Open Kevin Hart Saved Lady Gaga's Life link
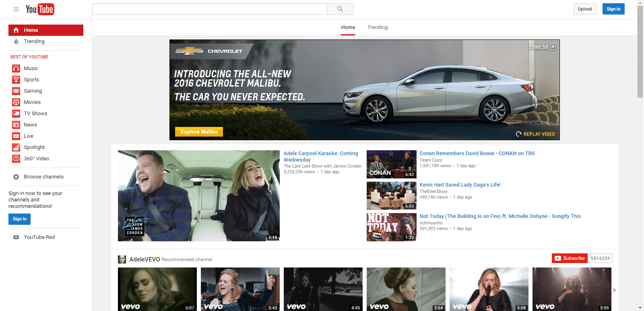 tap(460, 185)
